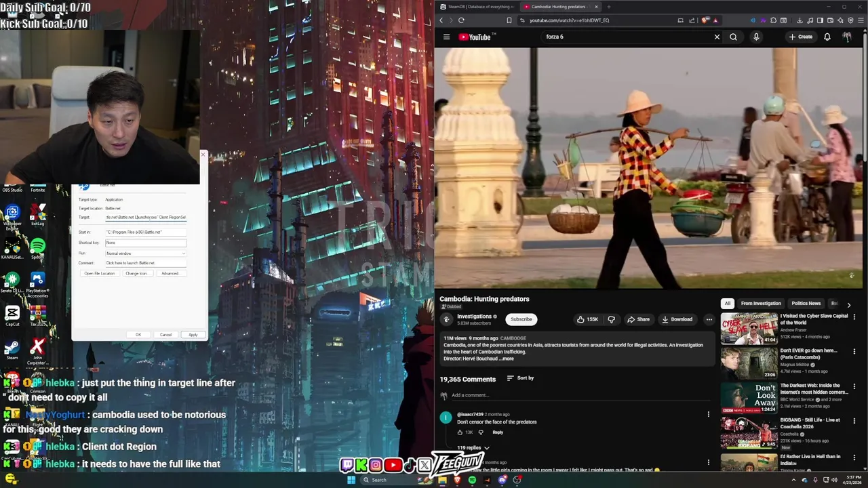The height and width of the screenshot is (488, 868).
Task: Share the Cambodia video
Action: coord(638,319)
